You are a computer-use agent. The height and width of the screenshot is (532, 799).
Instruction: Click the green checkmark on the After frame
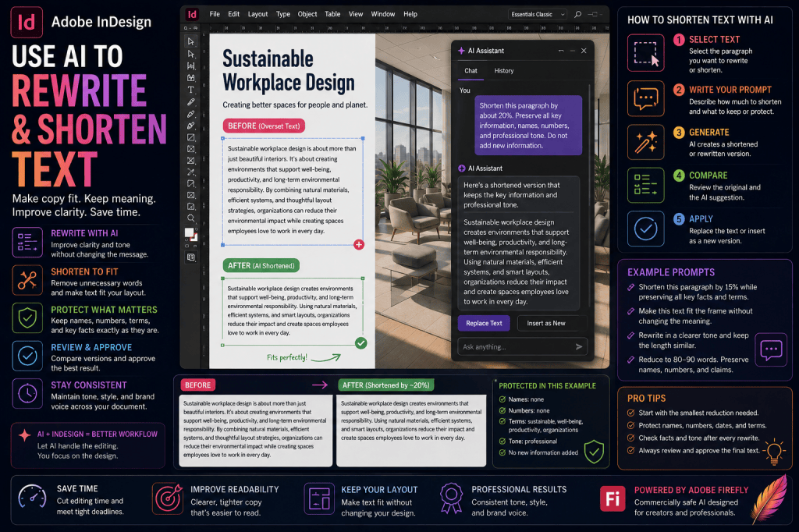click(360, 343)
